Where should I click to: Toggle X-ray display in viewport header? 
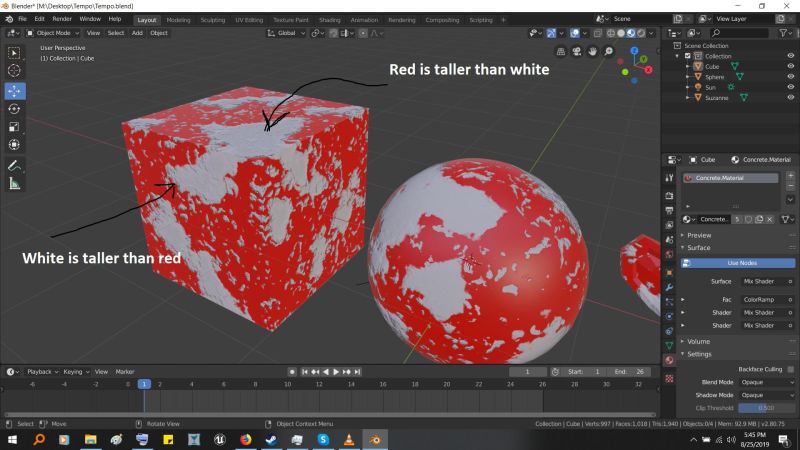[x=597, y=33]
